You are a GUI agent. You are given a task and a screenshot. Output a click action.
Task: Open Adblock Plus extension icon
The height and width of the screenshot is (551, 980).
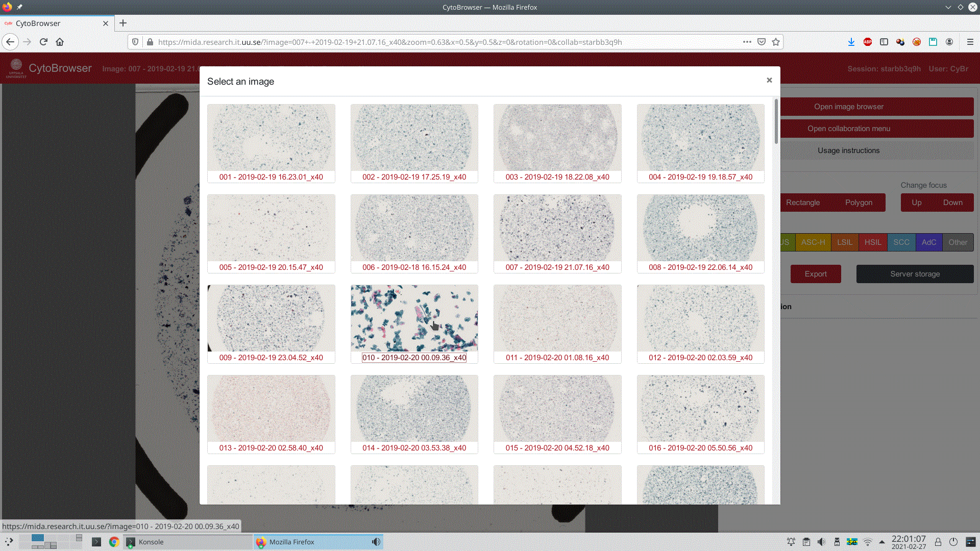click(868, 42)
